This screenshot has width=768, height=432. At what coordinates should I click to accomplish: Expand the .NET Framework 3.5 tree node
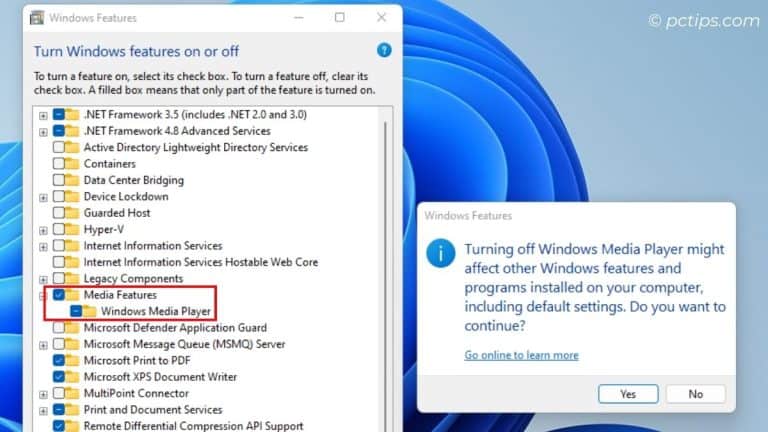click(43, 115)
